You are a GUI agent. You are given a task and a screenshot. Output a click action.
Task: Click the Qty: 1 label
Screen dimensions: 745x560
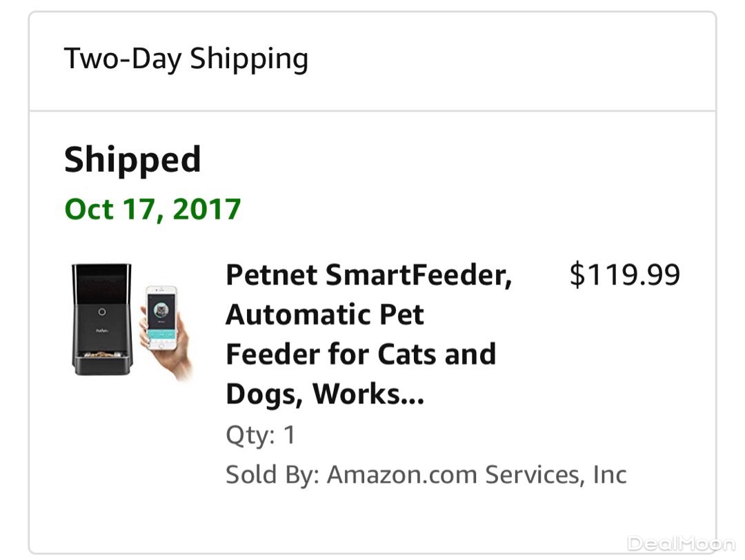[260, 435]
